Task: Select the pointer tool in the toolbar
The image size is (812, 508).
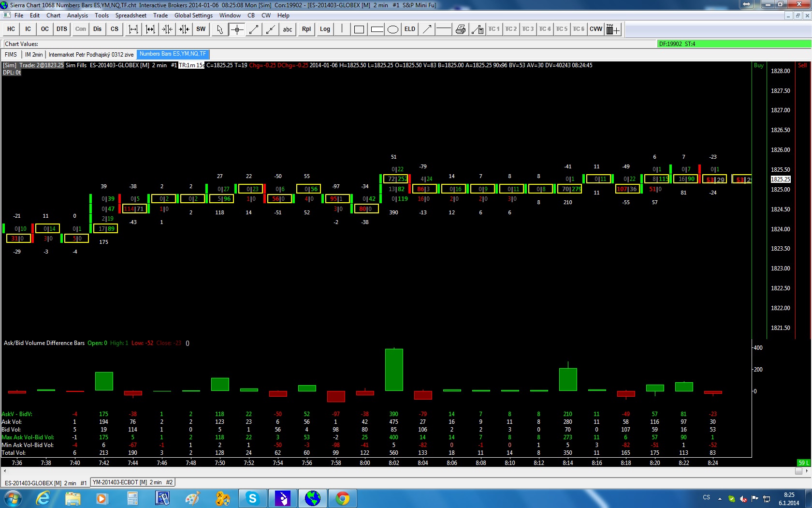Action: tap(220, 29)
